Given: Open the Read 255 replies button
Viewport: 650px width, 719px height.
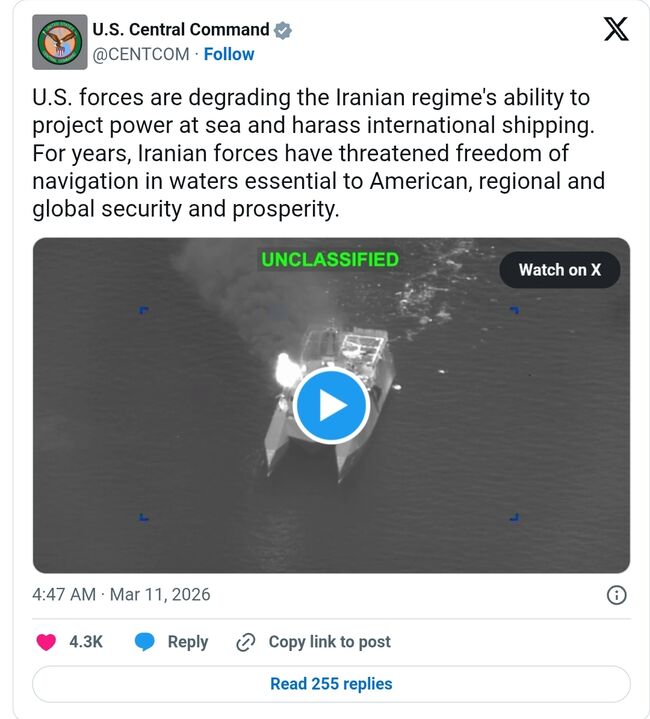Looking at the screenshot, I should click(x=331, y=684).
